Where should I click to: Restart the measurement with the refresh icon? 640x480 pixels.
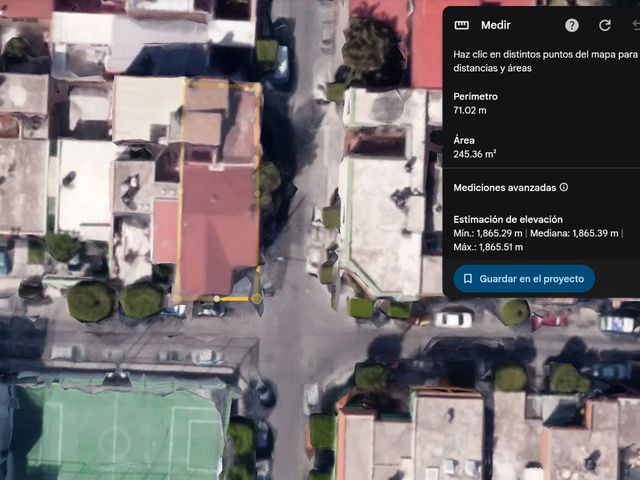pyautogui.click(x=604, y=25)
